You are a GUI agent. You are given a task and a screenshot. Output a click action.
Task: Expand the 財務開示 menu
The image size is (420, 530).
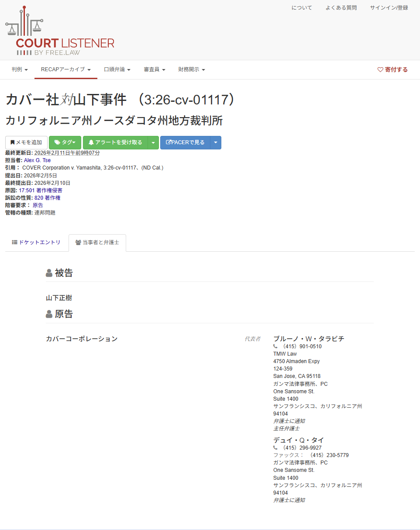pyautogui.click(x=191, y=69)
